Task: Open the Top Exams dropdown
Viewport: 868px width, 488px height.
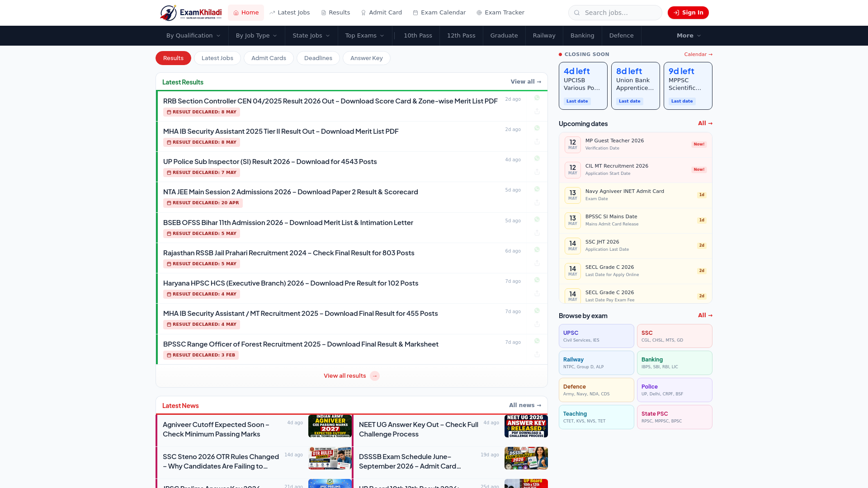Action: (x=364, y=36)
